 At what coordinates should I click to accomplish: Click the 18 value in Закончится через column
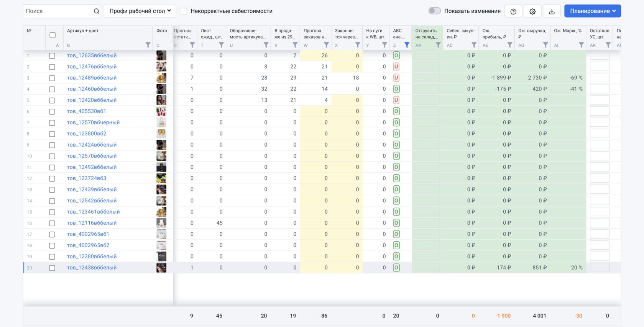tap(356, 78)
